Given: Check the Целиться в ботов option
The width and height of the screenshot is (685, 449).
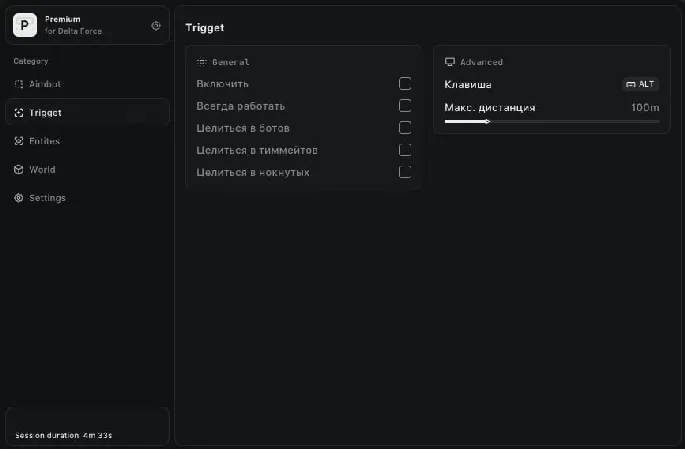Looking at the screenshot, I should coord(405,128).
